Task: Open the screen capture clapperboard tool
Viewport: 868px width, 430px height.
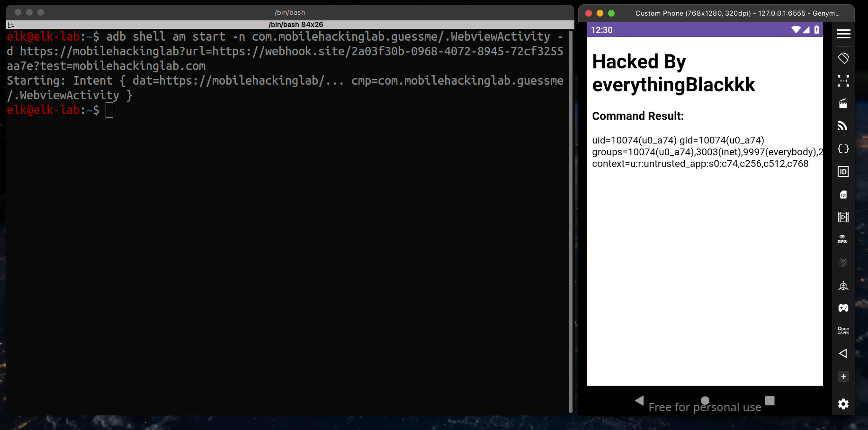Action: pos(843,104)
